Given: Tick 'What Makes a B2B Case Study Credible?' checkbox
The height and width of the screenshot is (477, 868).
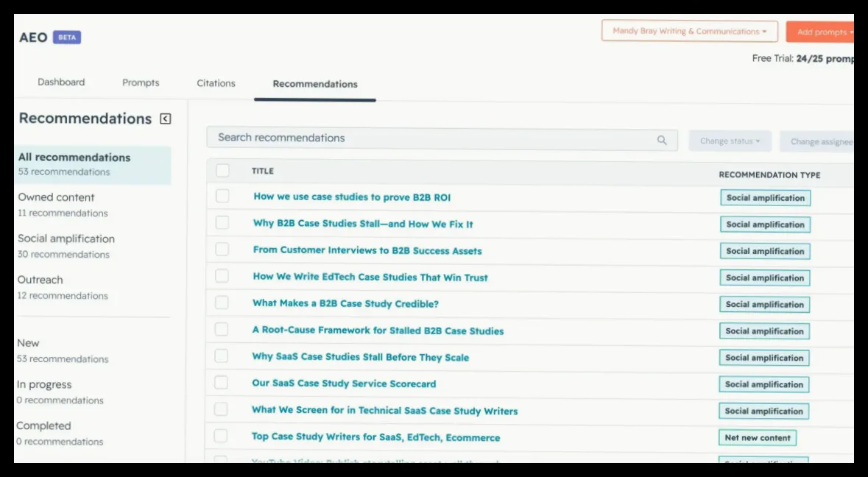Looking at the screenshot, I should (x=222, y=302).
